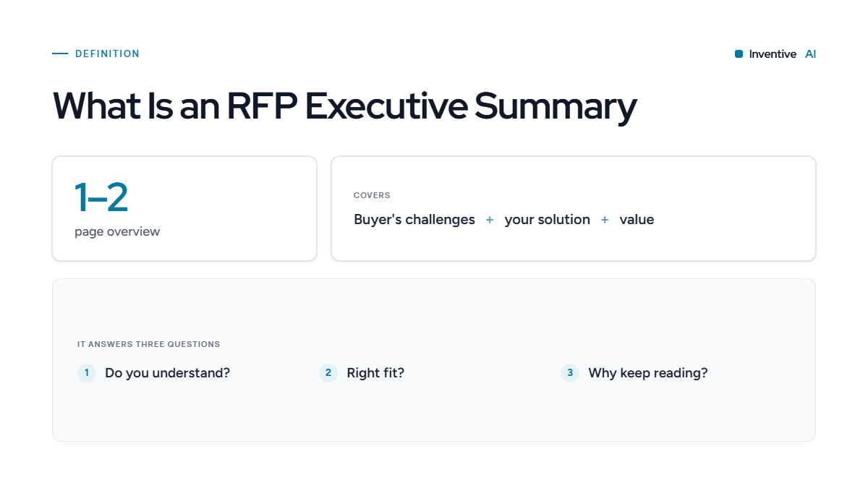The image size is (868, 488).
Task: Click the Inventive AI logo square
Action: [739, 54]
